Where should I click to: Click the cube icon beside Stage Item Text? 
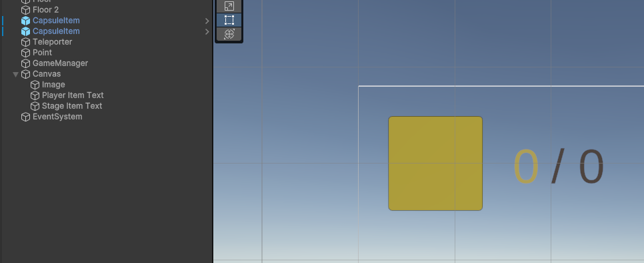(35, 106)
